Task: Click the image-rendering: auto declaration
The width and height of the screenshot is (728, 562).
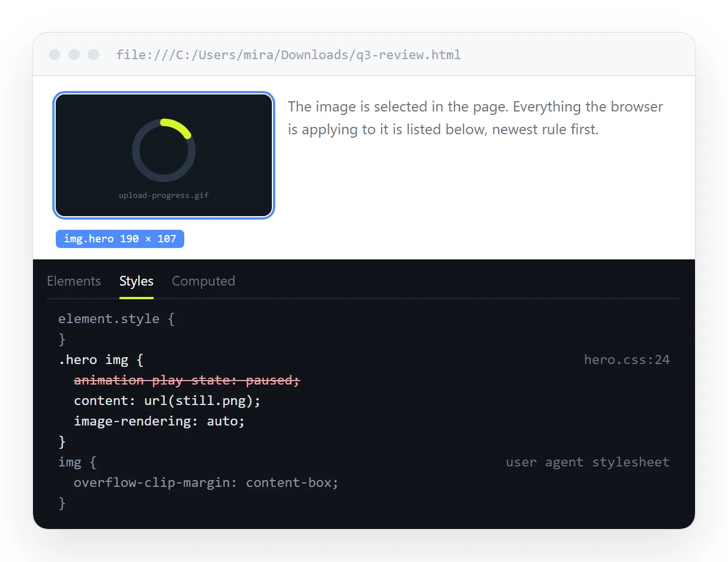Action: [159, 421]
